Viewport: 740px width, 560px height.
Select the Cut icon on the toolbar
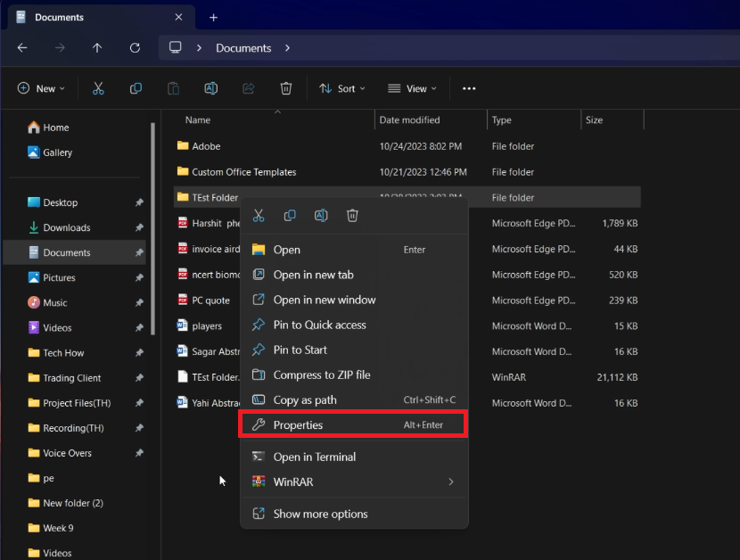(x=98, y=88)
